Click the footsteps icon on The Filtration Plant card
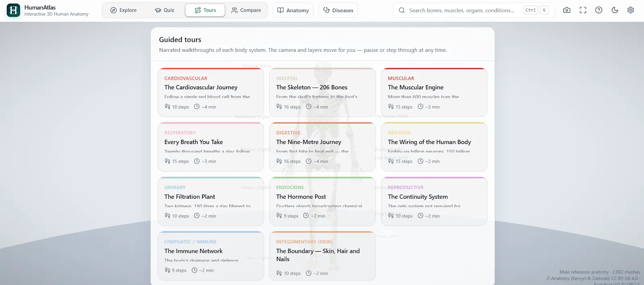This screenshot has width=644, height=285. (x=167, y=215)
